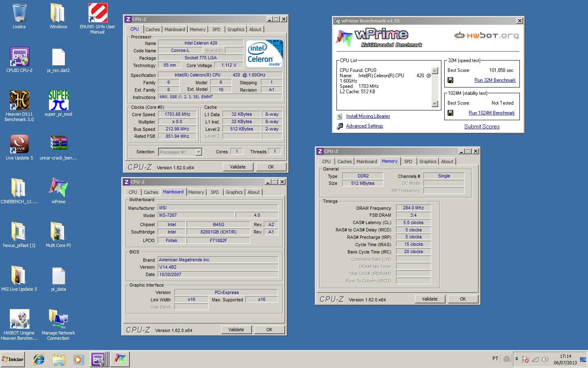Open Graphics tab in top CPU-Z window
Screen dimensions: 588x368
point(236,29)
